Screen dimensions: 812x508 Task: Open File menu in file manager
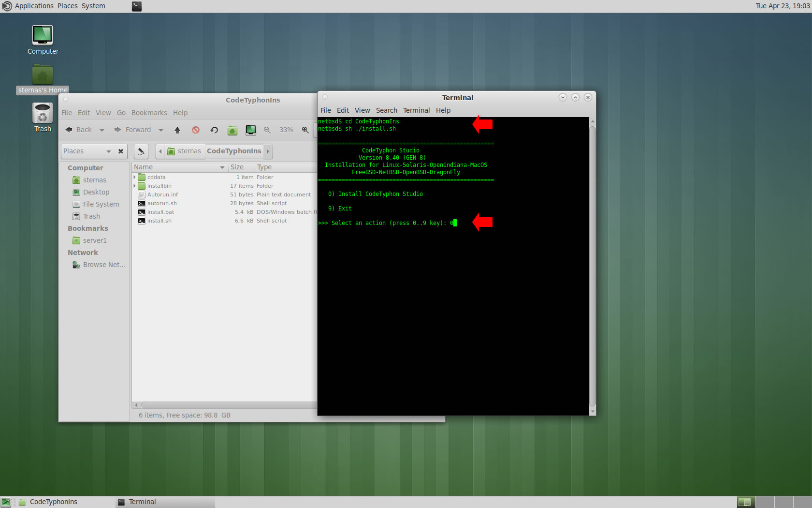[67, 113]
